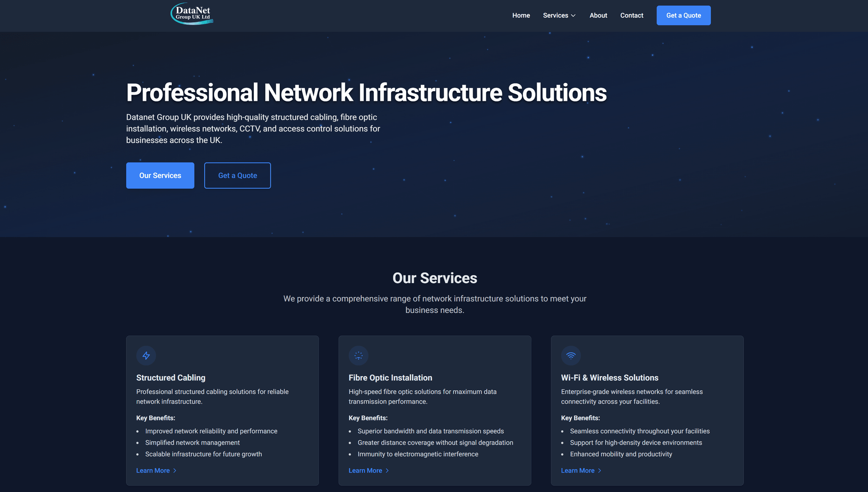Screen dimensions: 868x492
Task: Click the Wi-Fi & Wireless Solutions heading
Action: pos(609,378)
